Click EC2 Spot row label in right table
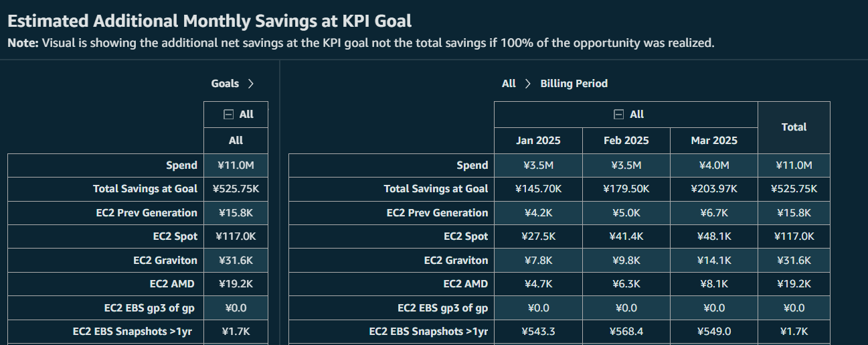The image size is (868, 345). coord(466,236)
